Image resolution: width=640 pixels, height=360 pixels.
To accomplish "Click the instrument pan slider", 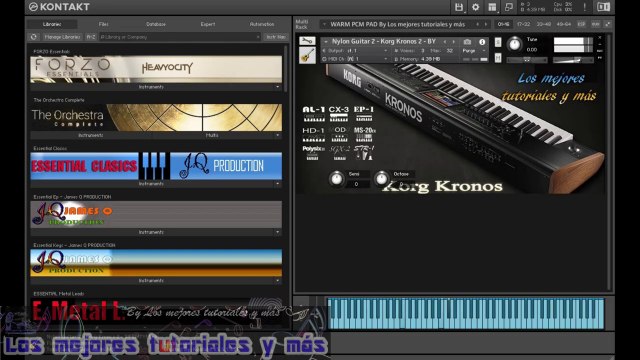I will click(527, 60).
